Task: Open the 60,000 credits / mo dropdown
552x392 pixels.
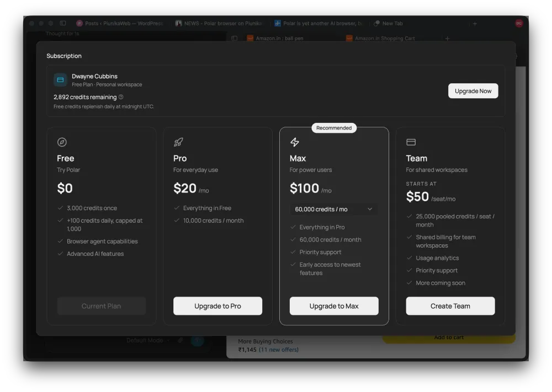Action: (334, 209)
